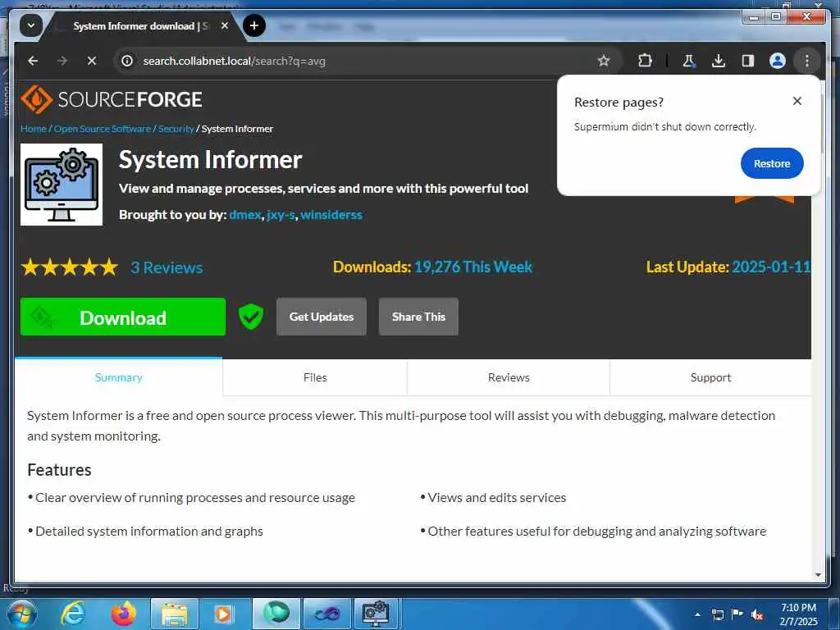The image size is (840, 630).
Task: Switch to the Visual Studio taskbar button
Action: click(x=326, y=614)
